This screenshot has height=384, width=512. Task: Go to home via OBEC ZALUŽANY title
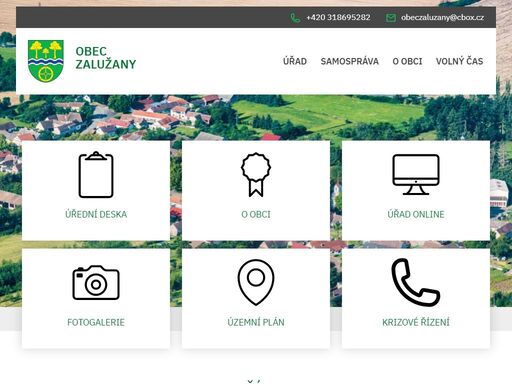tap(106, 58)
